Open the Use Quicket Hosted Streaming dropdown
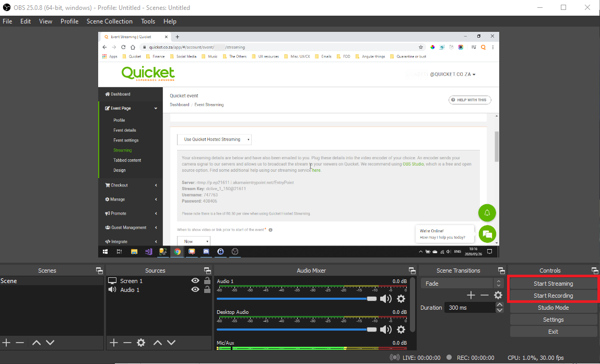 (x=214, y=139)
